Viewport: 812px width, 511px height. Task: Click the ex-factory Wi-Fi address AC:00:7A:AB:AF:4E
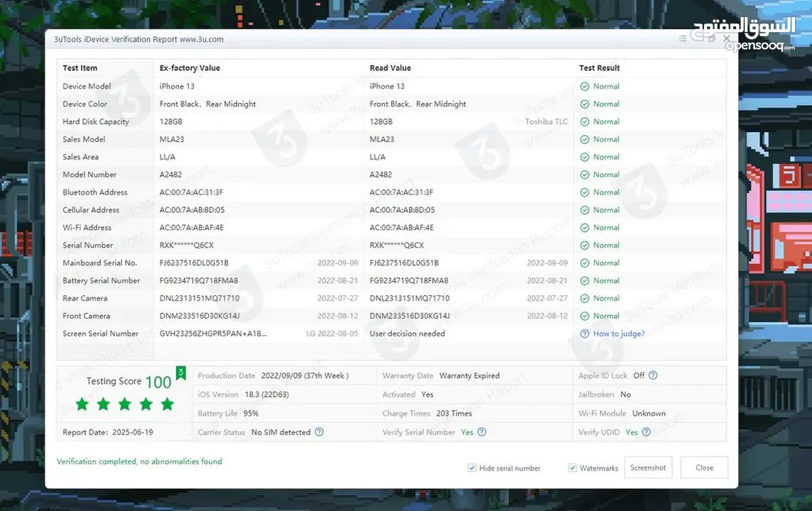192,228
